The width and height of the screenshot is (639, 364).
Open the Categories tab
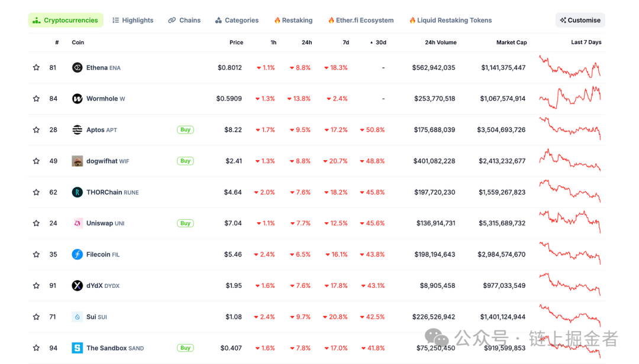237,20
